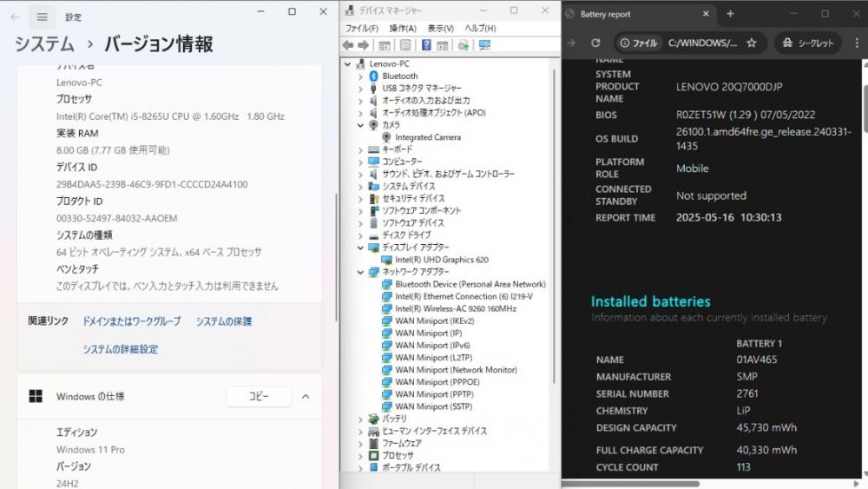
Task: Click the blue Help question mark icon
Action: 426,45
